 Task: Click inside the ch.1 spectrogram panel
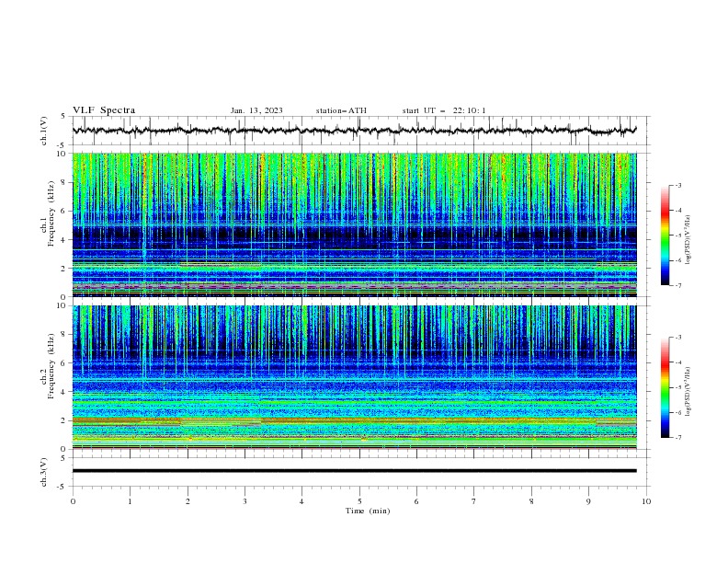(354, 224)
